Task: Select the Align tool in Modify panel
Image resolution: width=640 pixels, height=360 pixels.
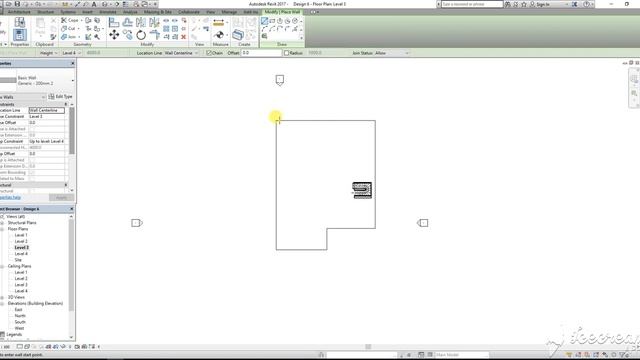Action: 114,22
